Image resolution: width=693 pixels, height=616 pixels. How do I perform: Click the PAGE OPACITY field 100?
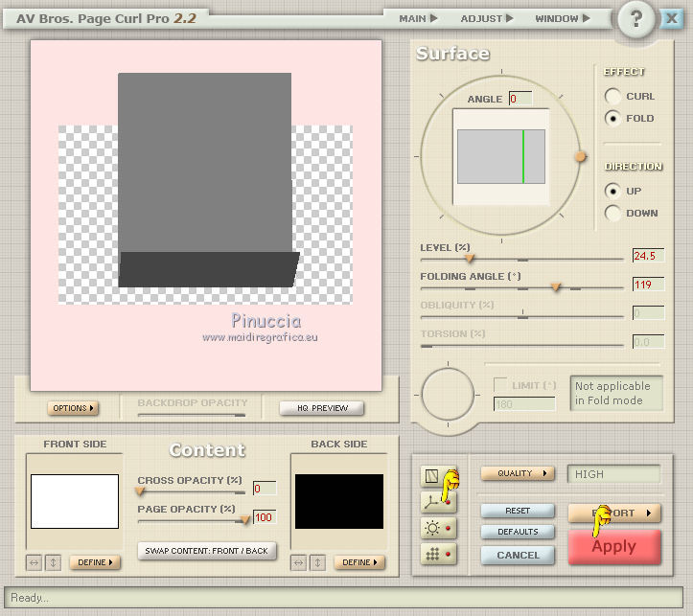tap(265, 517)
